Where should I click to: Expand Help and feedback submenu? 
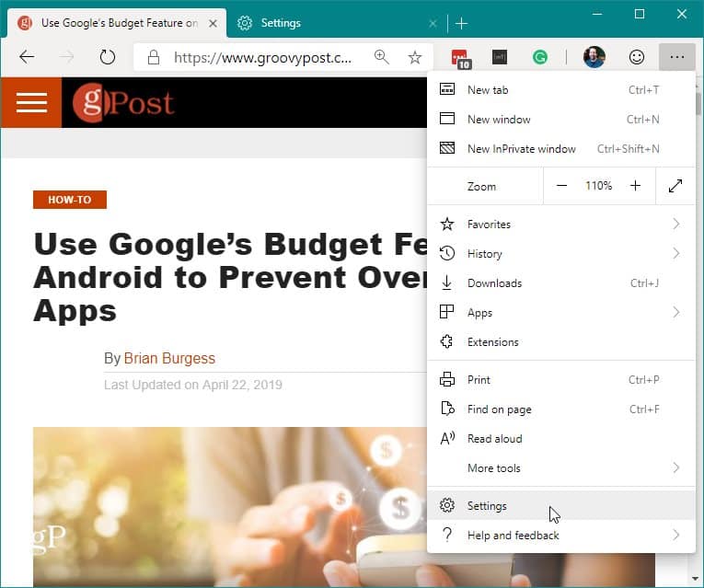(561, 535)
